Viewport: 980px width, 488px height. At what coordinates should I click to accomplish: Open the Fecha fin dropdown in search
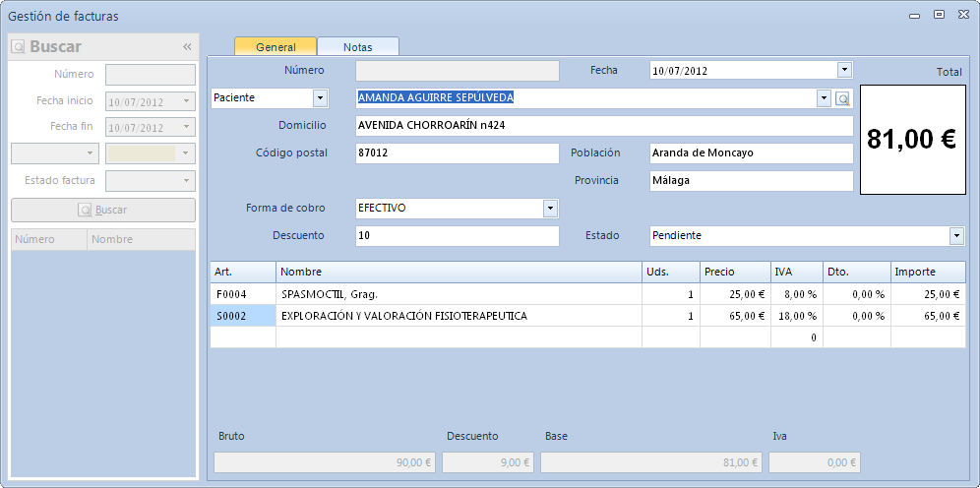click(x=186, y=127)
